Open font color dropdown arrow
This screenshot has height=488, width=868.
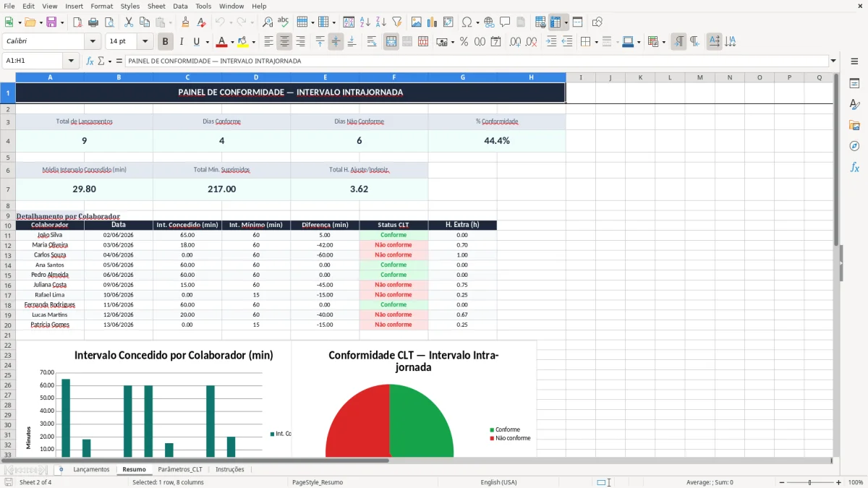tap(231, 42)
